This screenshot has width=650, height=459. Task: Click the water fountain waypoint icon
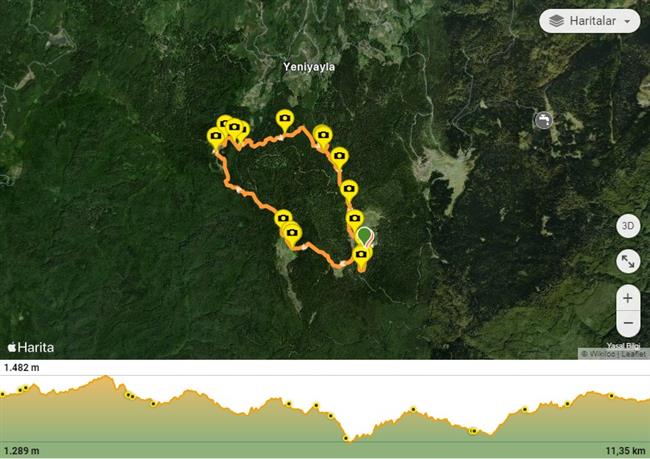coord(543,120)
